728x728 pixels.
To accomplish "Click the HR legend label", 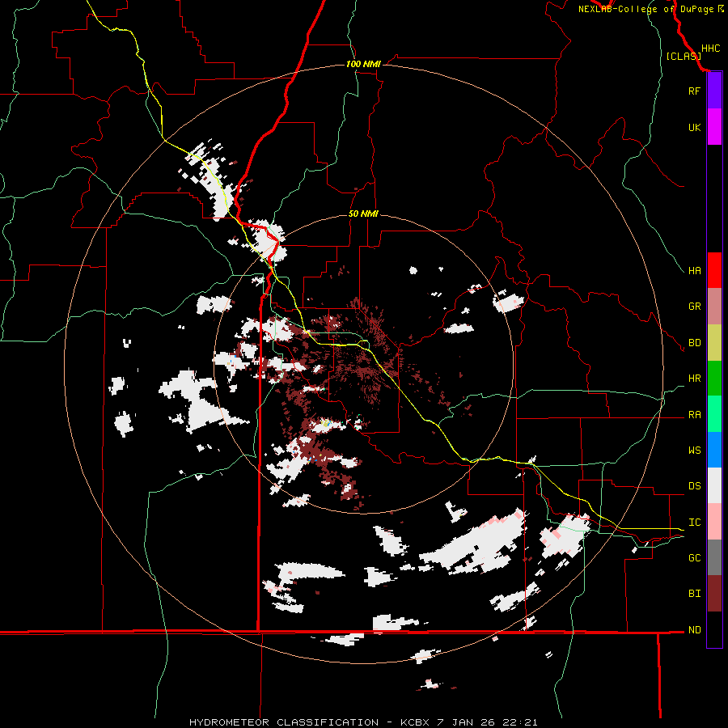I will coord(694,379).
